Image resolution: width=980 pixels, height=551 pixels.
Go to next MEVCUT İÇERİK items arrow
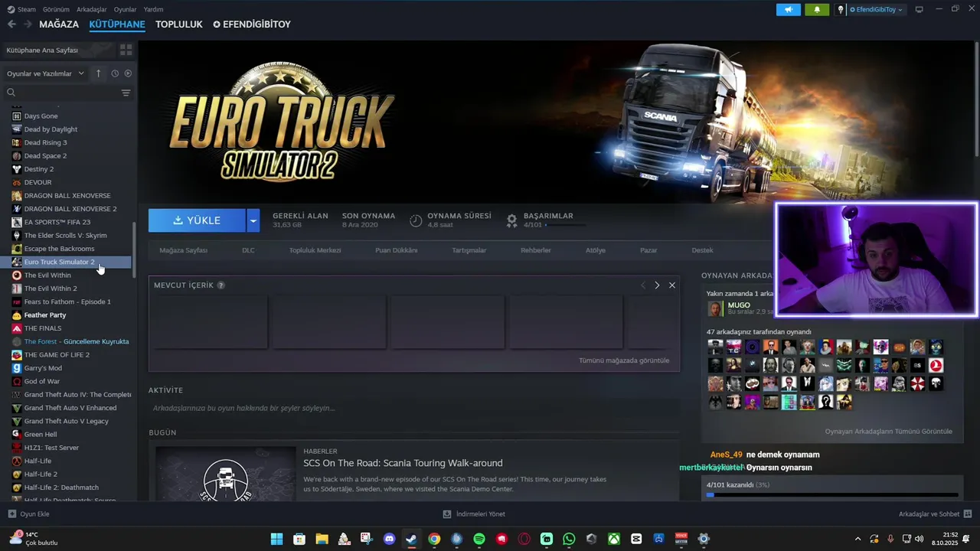pos(657,285)
